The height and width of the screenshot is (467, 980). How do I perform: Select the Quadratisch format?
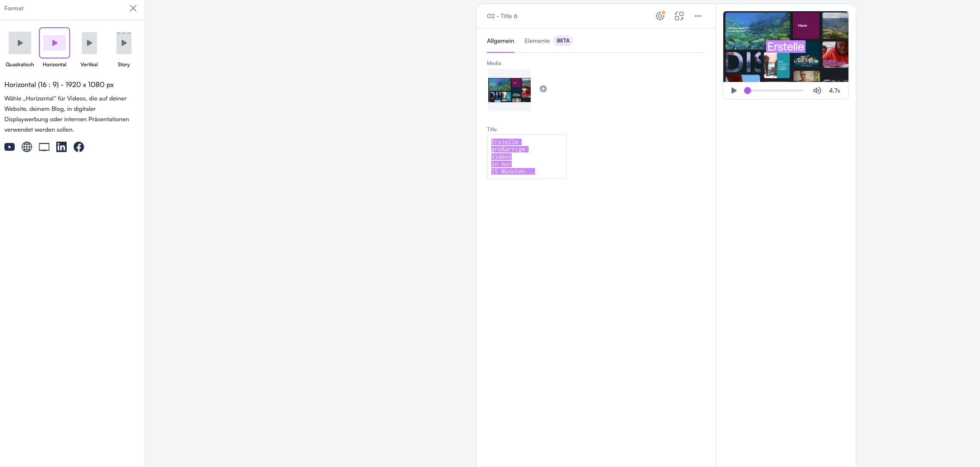[x=19, y=42]
